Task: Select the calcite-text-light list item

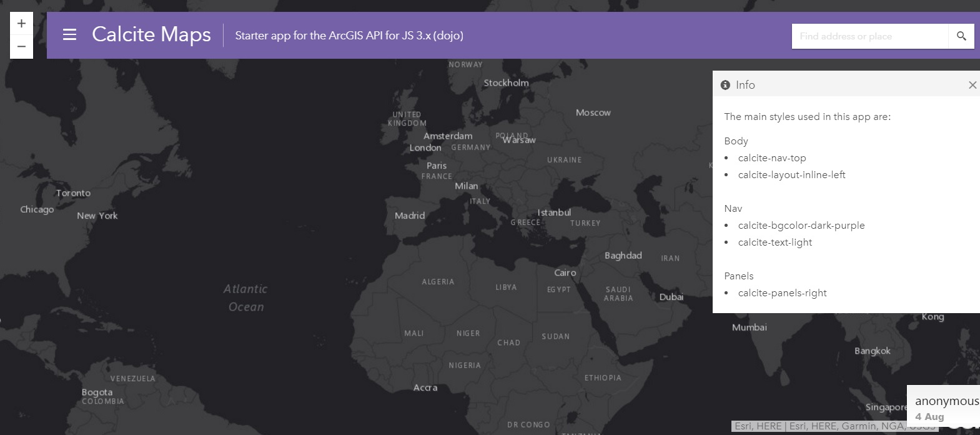Action: point(775,242)
